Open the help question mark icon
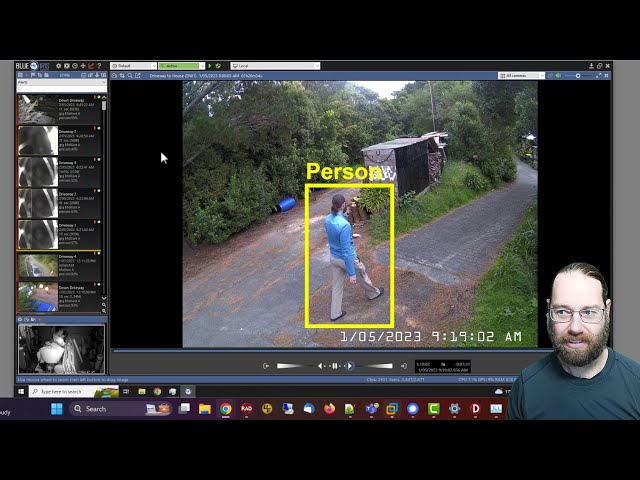Image resolution: width=640 pixels, height=480 pixels. click(x=99, y=66)
